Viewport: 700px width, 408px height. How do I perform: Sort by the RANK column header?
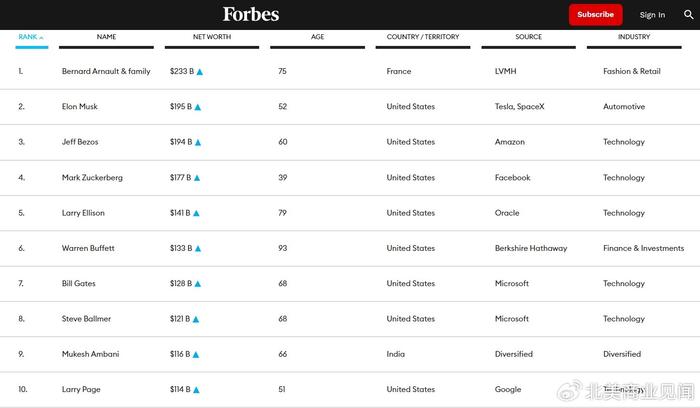coord(31,37)
